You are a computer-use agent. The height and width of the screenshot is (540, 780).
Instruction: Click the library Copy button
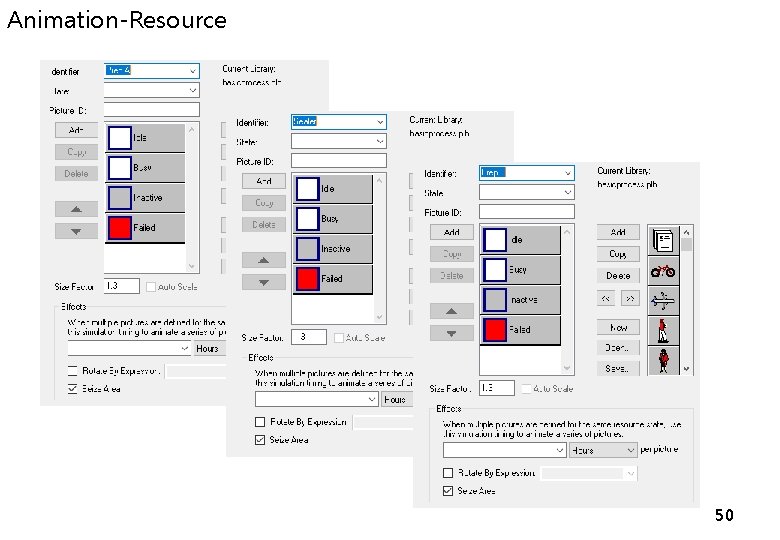pos(618,254)
